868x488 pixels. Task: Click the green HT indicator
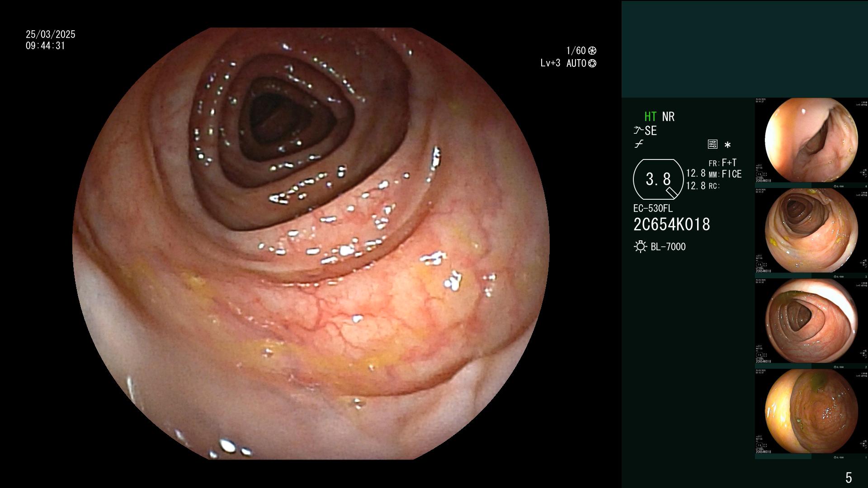coord(651,117)
